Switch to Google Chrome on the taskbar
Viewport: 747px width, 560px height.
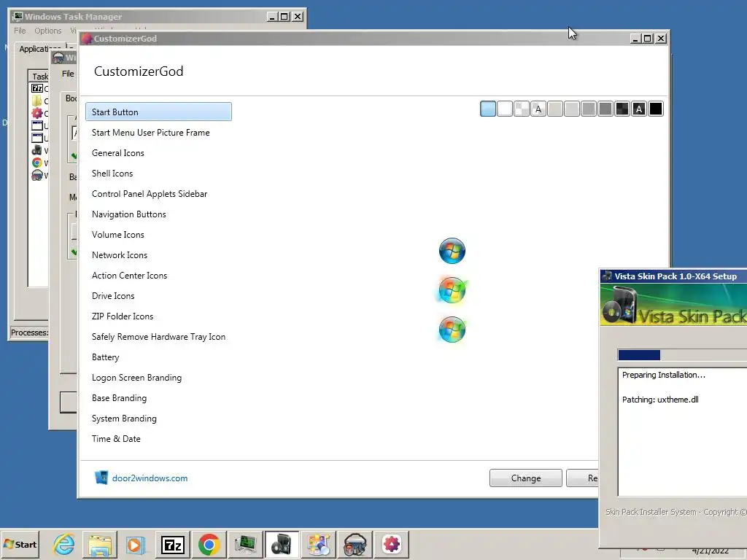coord(209,544)
